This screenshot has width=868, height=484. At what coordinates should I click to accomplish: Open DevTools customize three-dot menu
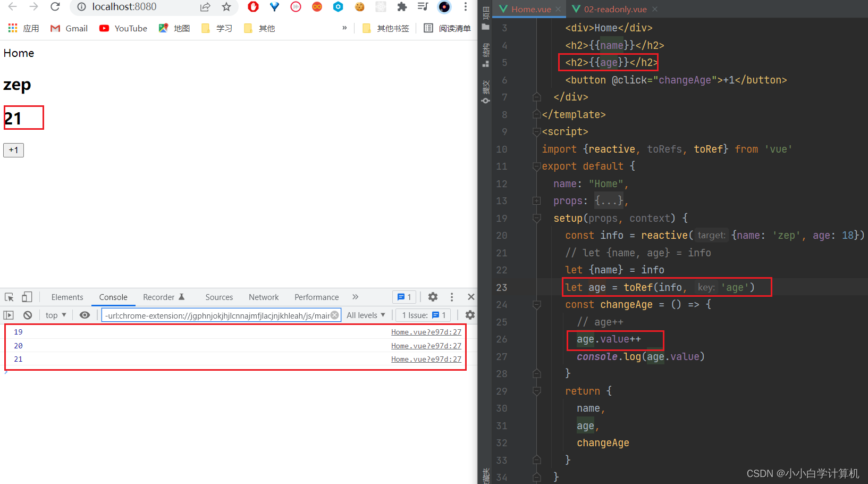pyautogui.click(x=452, y=297)
